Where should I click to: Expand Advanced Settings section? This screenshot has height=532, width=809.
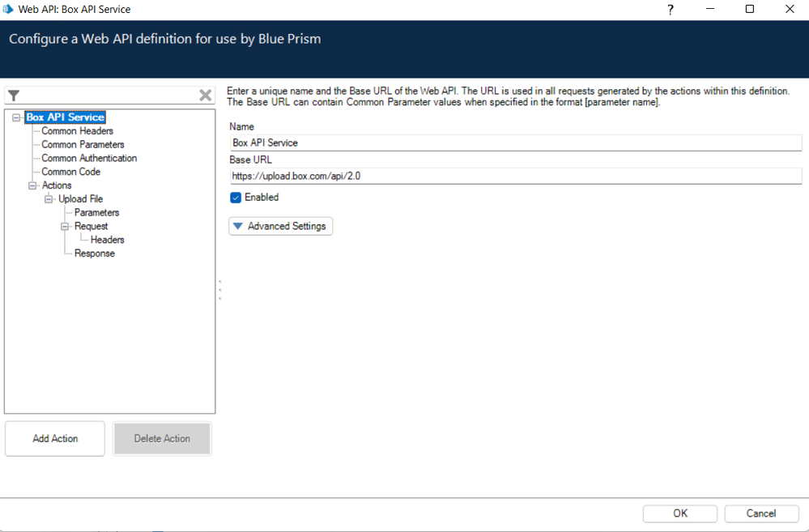click(x=280, y=226)
